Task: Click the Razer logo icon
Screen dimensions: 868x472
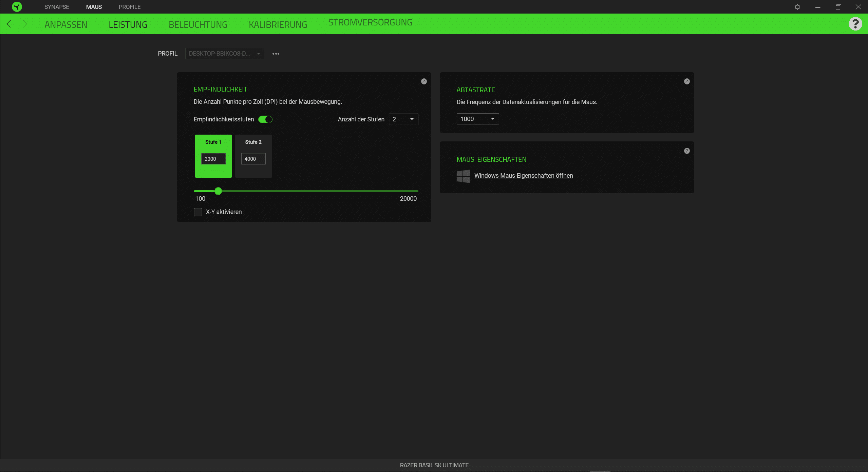Action: point(17,7)
